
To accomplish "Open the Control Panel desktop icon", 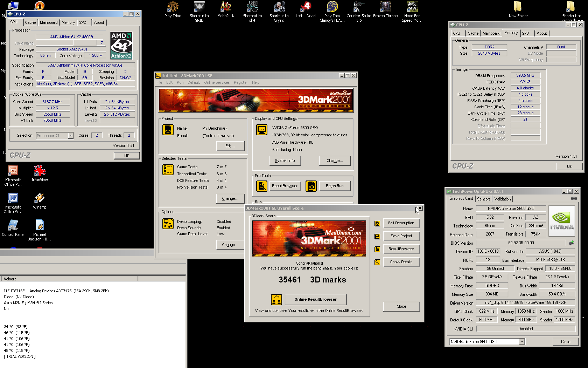I will tap(13, 228).
